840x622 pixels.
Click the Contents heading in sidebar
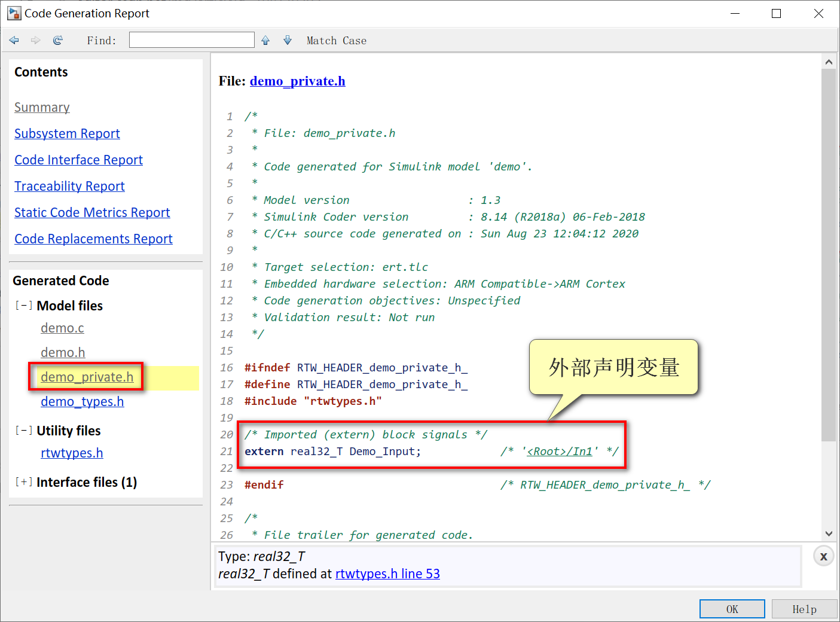click(41, 72)
